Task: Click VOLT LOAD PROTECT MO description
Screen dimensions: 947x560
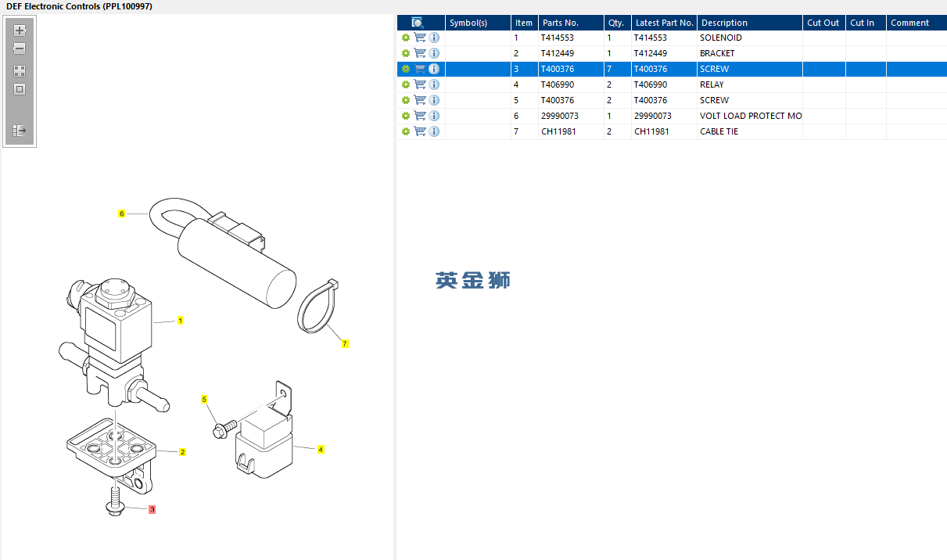Action: [x=750, y=116]
